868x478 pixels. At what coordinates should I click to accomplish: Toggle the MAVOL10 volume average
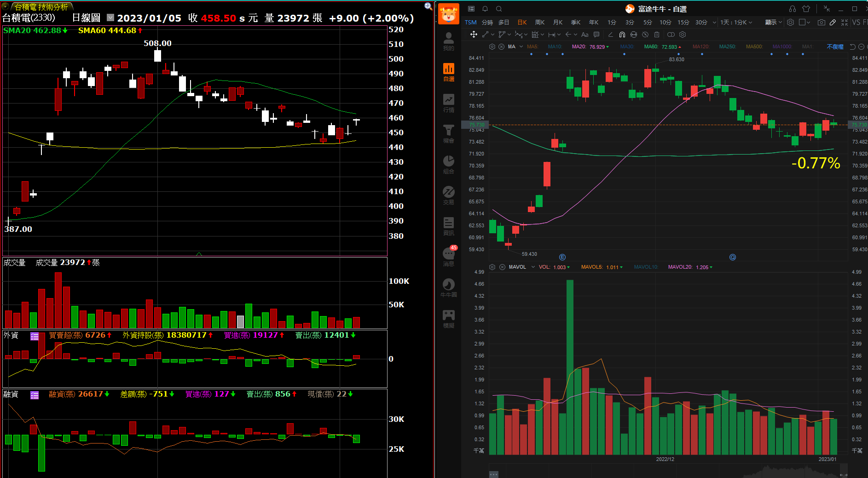646,267
